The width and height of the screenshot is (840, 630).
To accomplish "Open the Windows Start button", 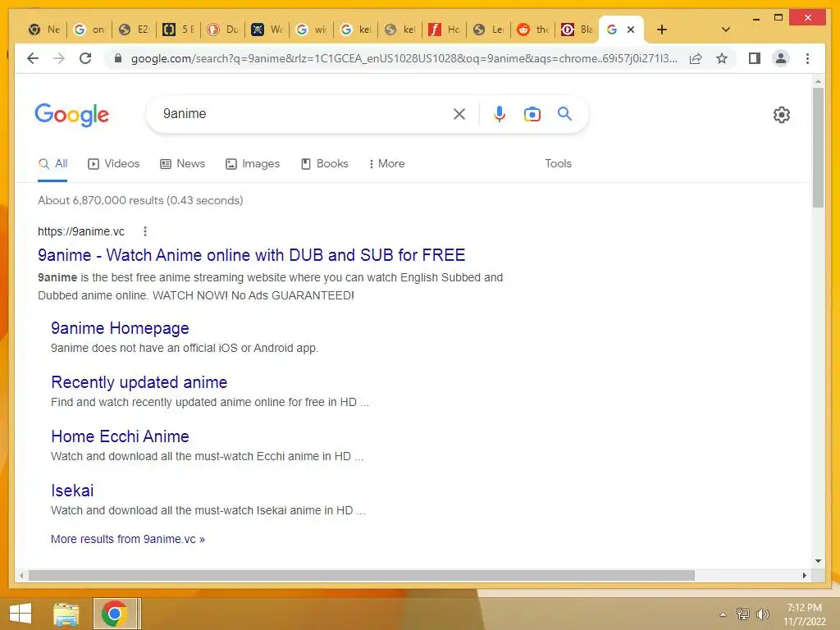I will 21,614.
